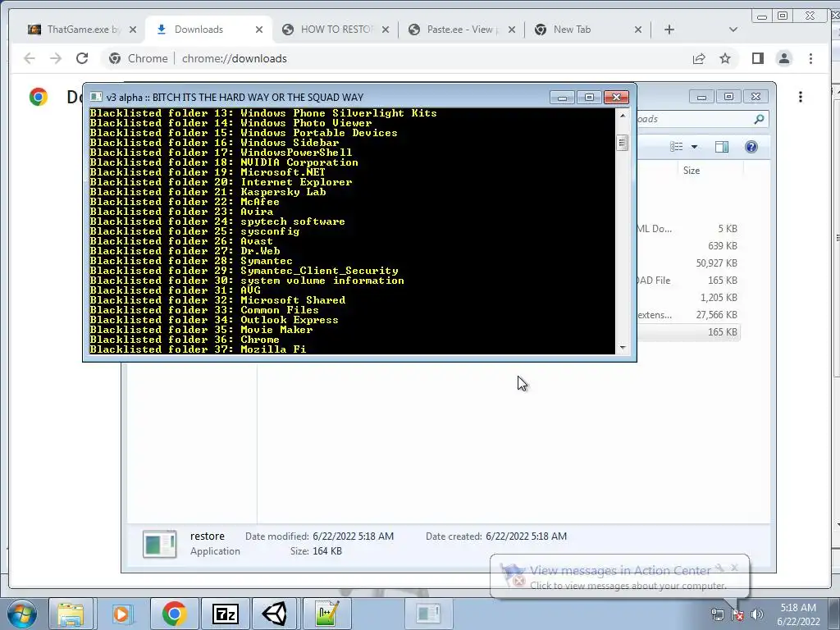Launch Windows Media Player from taskbar
Screen dimensions: 840x630
[122, 614]
